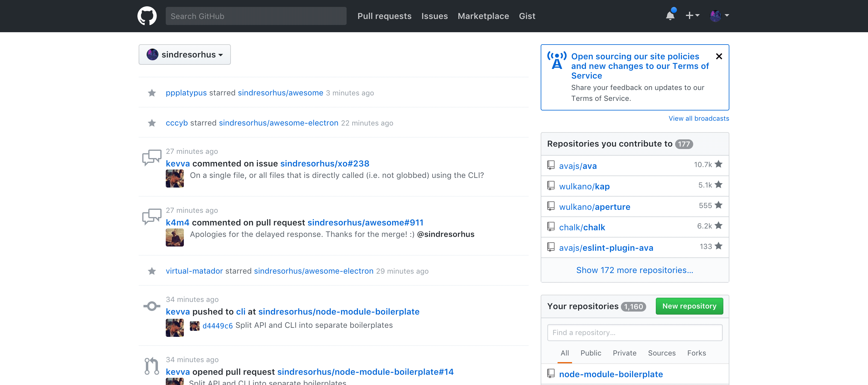Click star icon on eslint-plugin-ava row
The width and height of the screenshot is (868, 385).
pyautogui.click(x=719, y=246)
